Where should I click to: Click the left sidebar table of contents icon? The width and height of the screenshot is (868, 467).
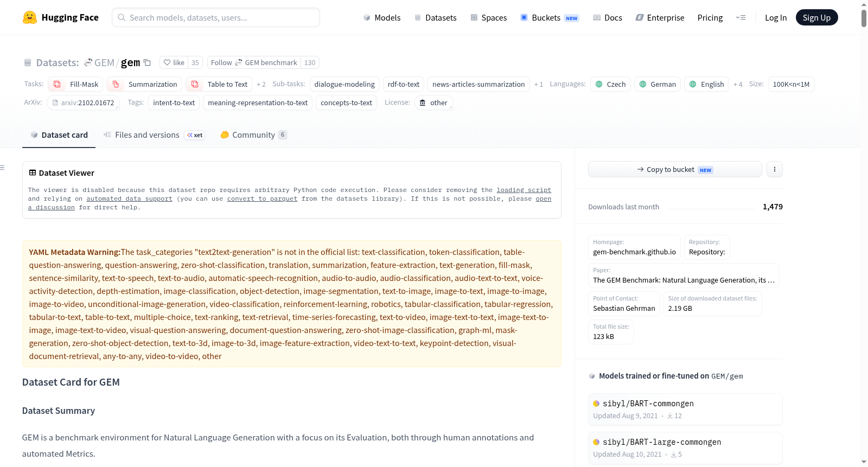pos(2,168)
